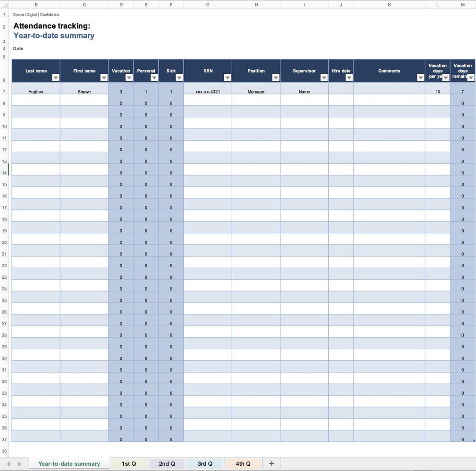Open the First name filter dropdown
This screenshot has height=471, width=476.
(104, 78)
